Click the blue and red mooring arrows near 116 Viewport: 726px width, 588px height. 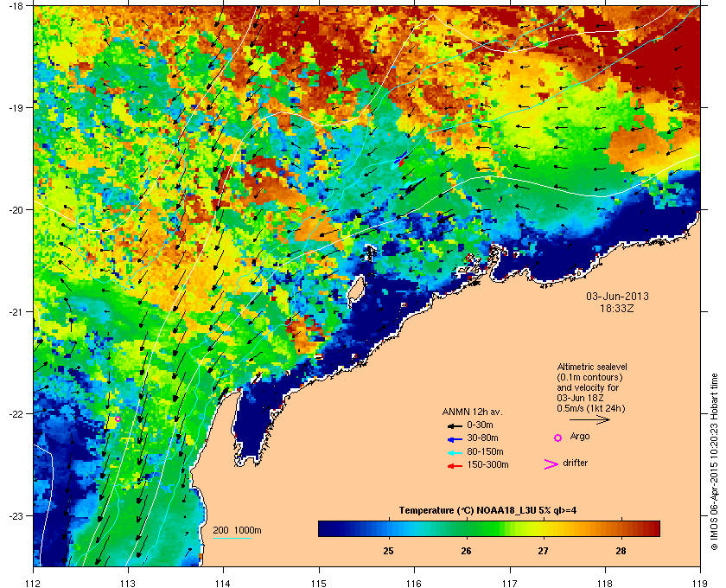click(401, 159)
